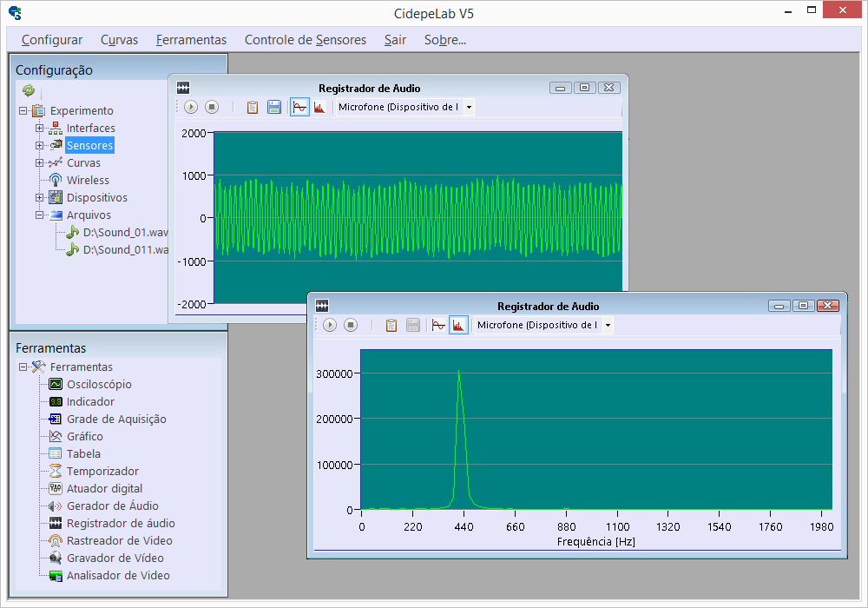Collapse the Ferramentas tools tree
Viewport: 868px width, 608px height.
click(23, 367)
